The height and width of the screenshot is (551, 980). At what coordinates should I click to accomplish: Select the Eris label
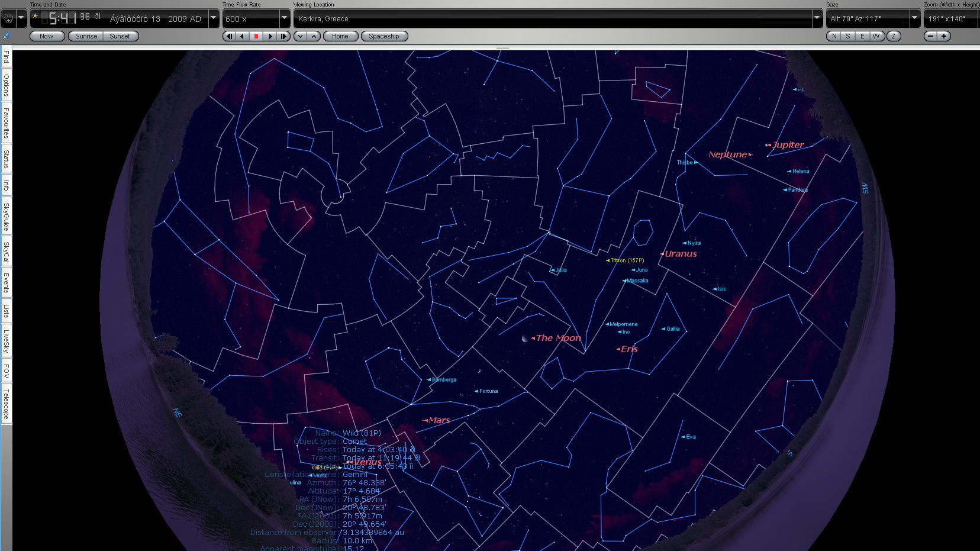tap(630, 349)
